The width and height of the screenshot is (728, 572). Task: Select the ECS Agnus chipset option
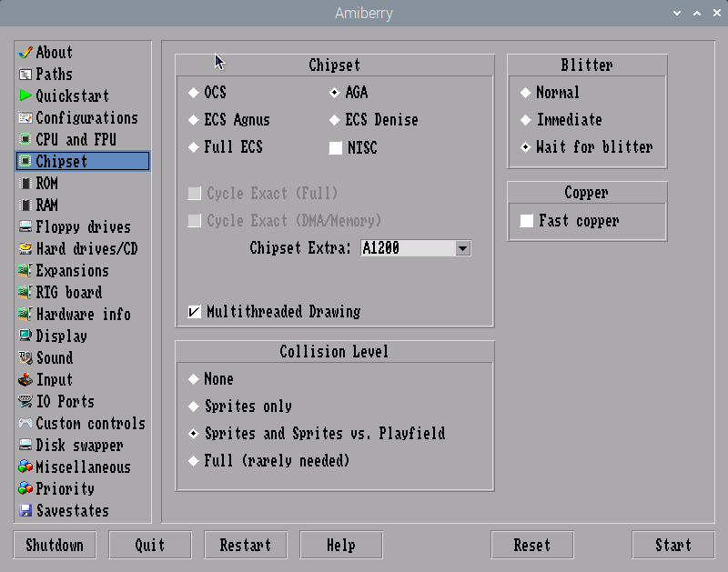[x=194, y=120]
